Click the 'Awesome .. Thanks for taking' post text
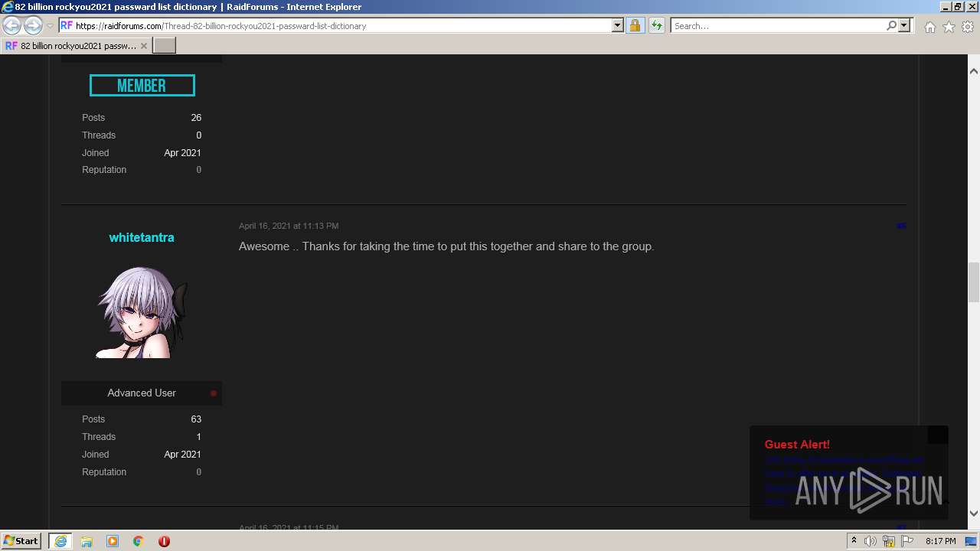This screenshot has height=551, width=980. click(x=446, y=246)
